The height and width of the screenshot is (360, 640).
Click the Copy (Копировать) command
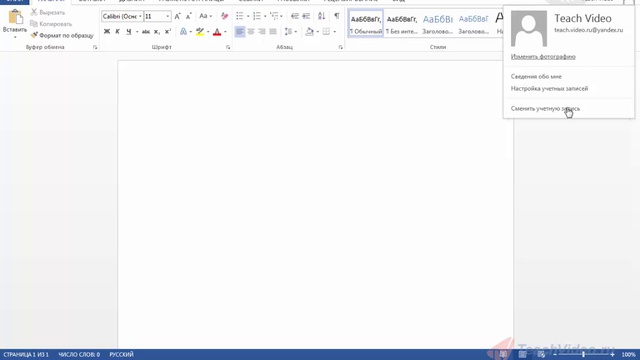[x=51, y=24]
